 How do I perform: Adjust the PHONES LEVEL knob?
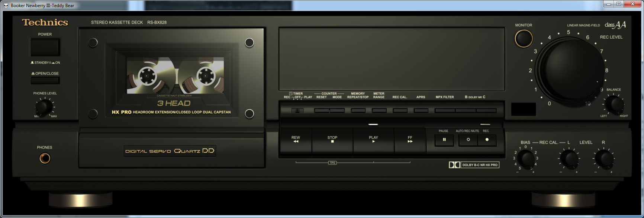[x=44, y=107]
